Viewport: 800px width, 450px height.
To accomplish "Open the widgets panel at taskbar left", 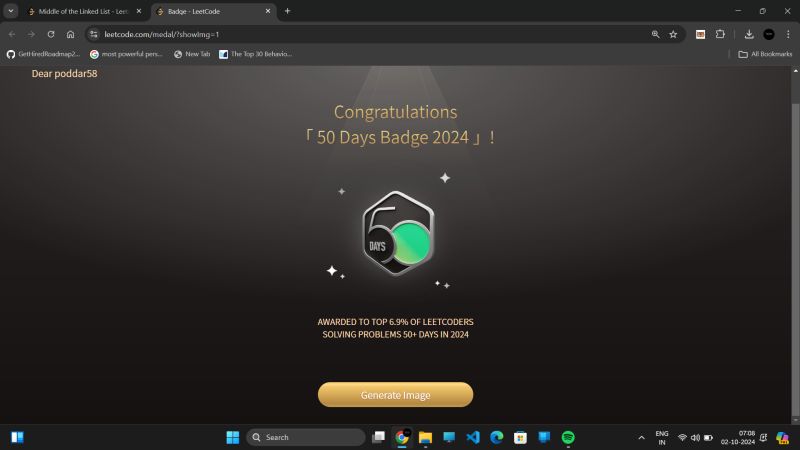I will 17,437.
